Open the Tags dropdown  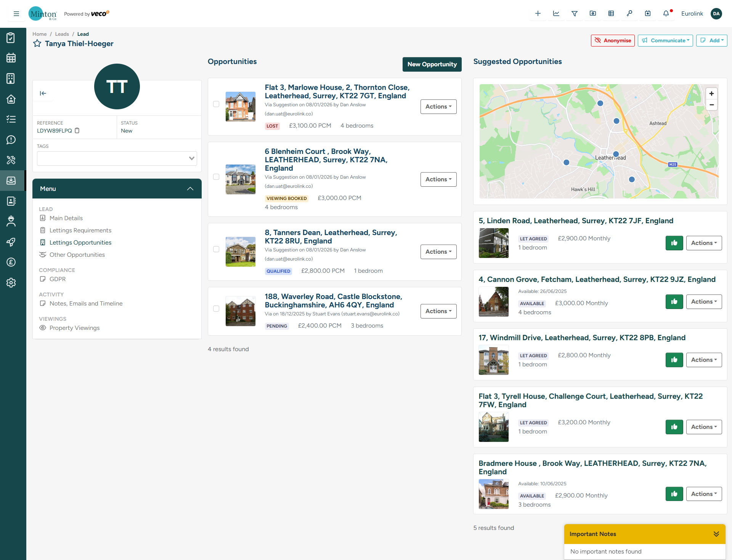(x=117, y=158)
